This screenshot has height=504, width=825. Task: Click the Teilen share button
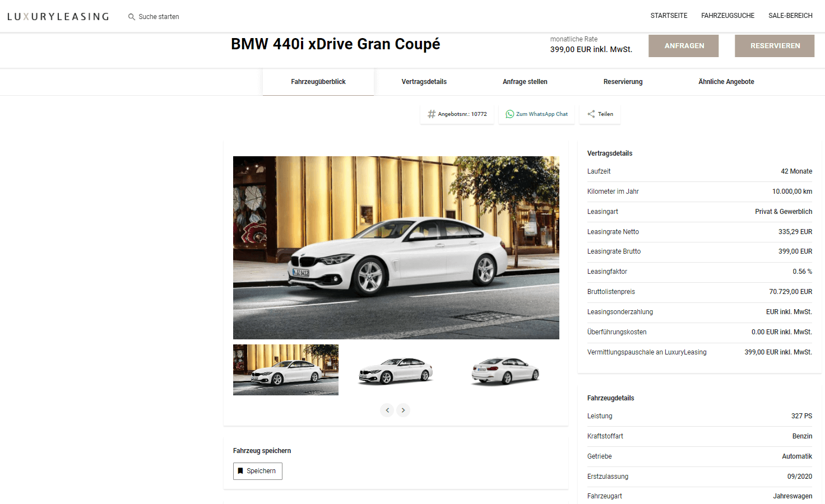(600, 114)
